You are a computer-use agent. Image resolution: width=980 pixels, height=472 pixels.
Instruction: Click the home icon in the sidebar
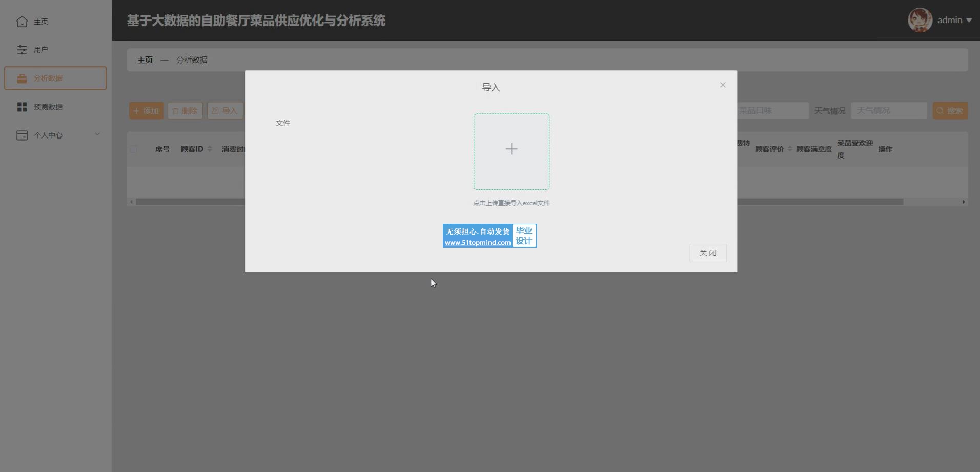(22, 22)
